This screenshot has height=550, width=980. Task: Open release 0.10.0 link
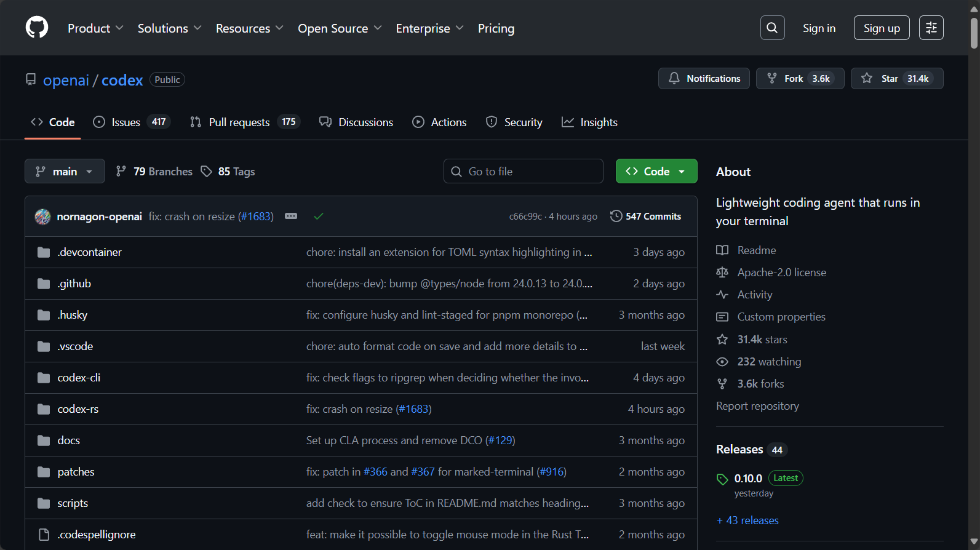point(748,479)
